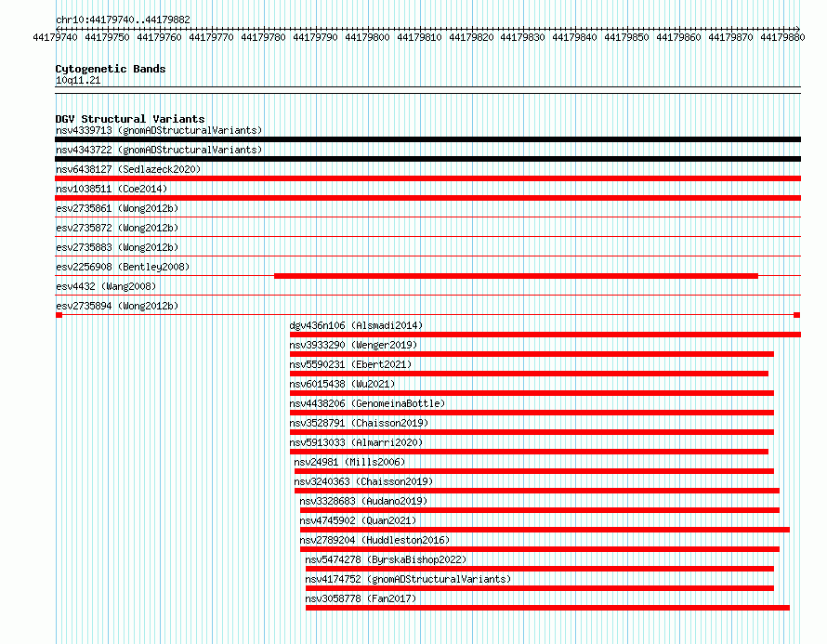The height and width of the screenshot is (644, 827).
Task: Click nsv5474278 (ByrskaBishop2022) label
Action: [386, 559]
